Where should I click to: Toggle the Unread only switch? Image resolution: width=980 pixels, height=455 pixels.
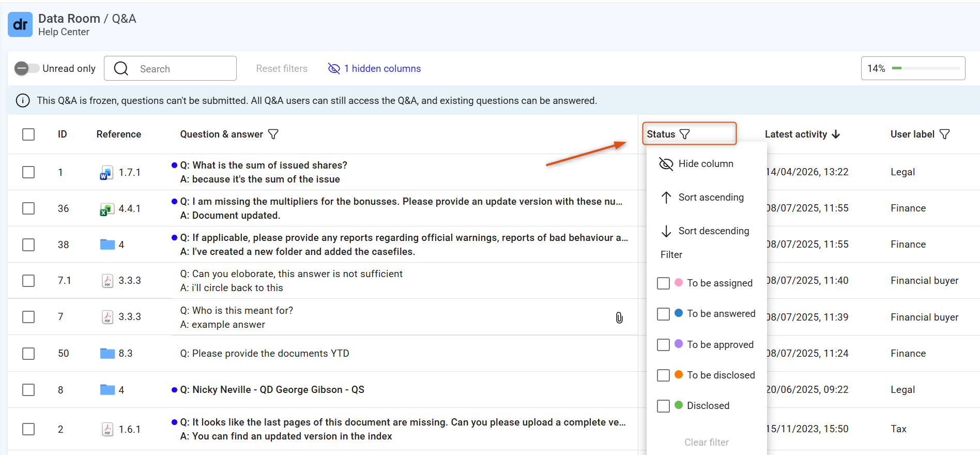26,68
